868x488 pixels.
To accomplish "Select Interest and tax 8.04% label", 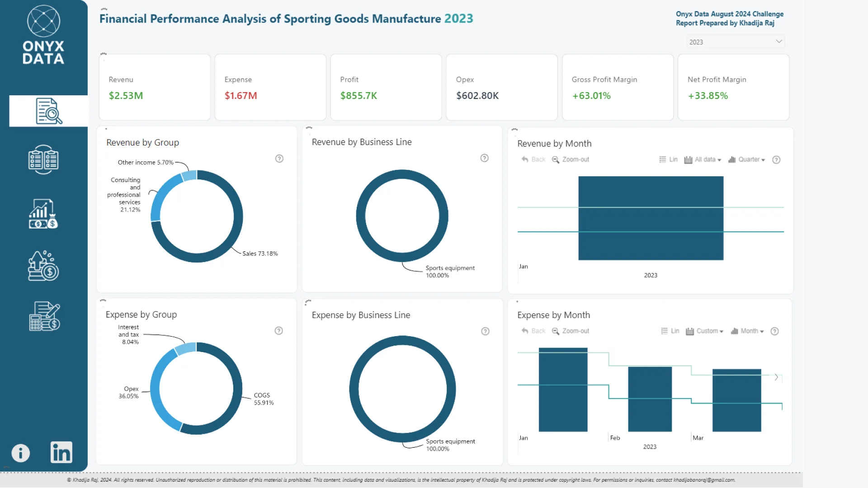I will [129, 334].
